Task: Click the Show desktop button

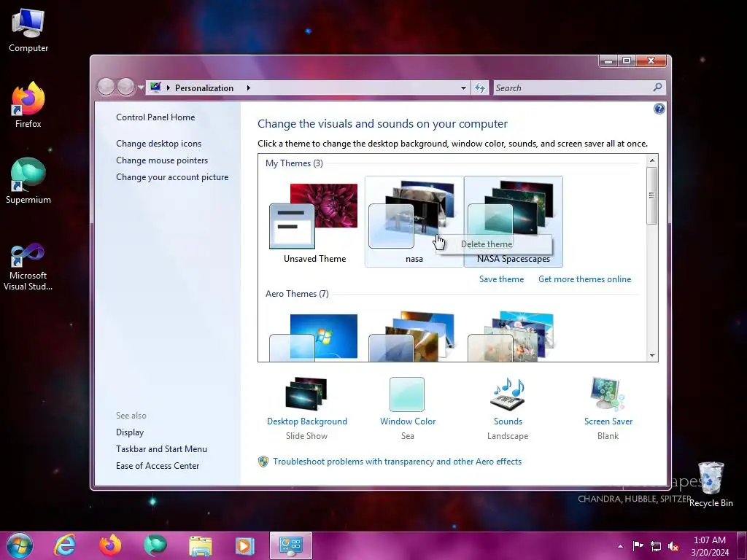Action: 743,545
